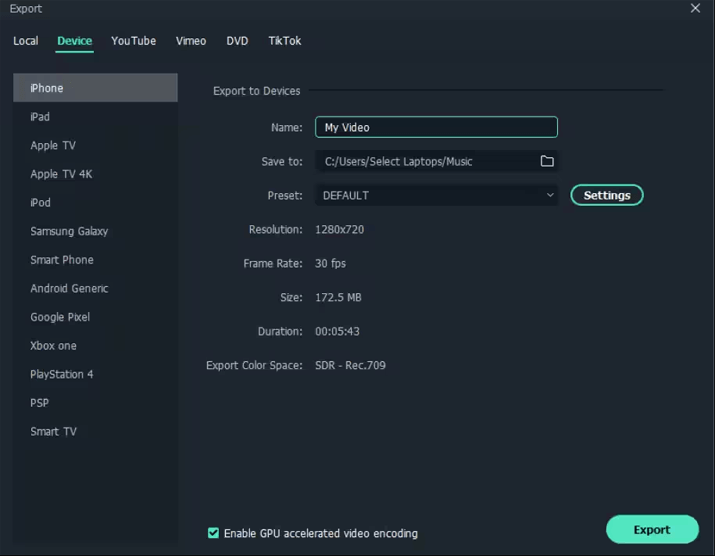Click the SDR - Rec.709 color space value
This screenshot has height=556, width=715.
pyautogui.click(x=350, y=365)
